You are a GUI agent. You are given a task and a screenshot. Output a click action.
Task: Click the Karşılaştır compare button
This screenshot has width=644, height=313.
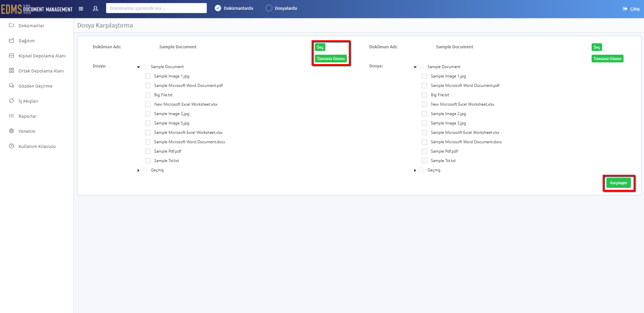(618, 183)
